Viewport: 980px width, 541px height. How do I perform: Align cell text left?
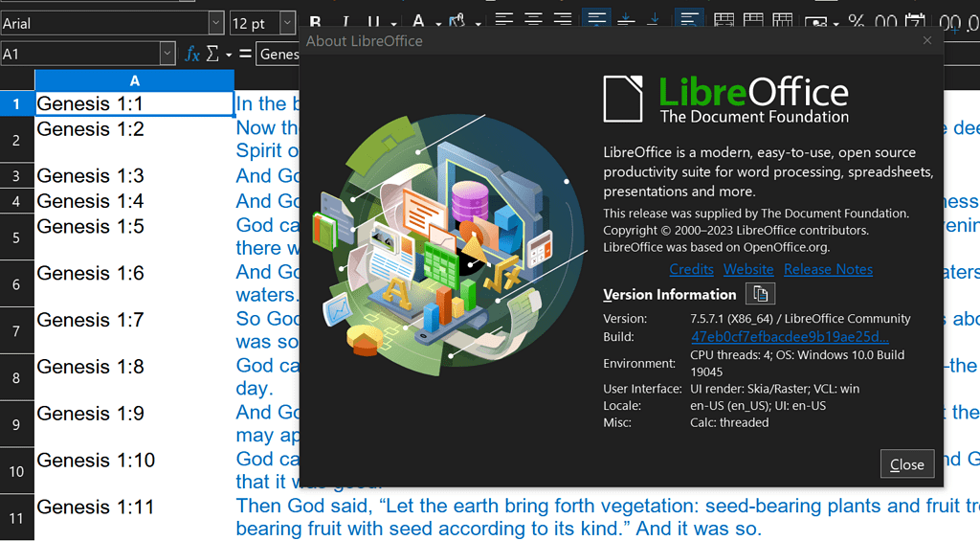pyautogui.click(x=503, y=20)
